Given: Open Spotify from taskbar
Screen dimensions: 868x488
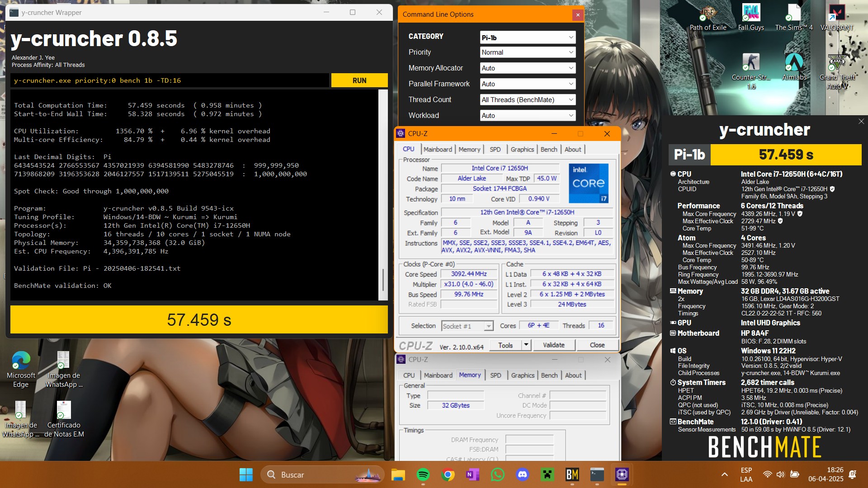Looking at the screenshot, I should tap(423, 474).
